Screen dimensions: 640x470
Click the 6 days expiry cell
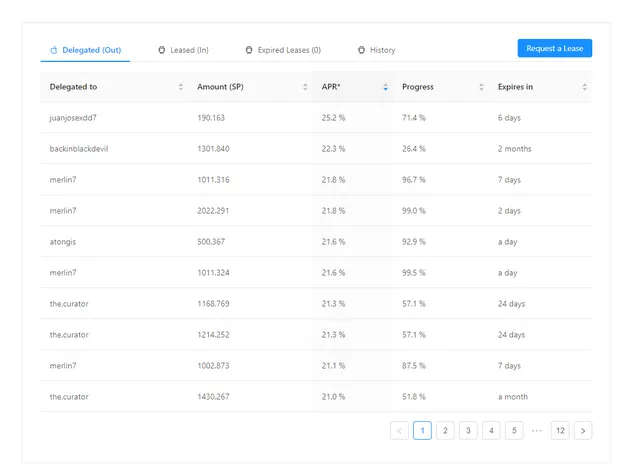509,118
